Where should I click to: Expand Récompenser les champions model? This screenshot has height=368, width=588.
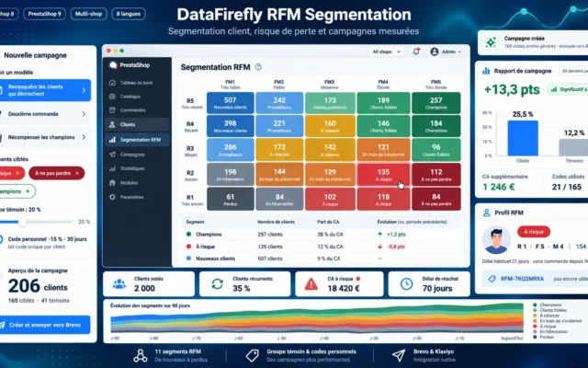point(84,137)
